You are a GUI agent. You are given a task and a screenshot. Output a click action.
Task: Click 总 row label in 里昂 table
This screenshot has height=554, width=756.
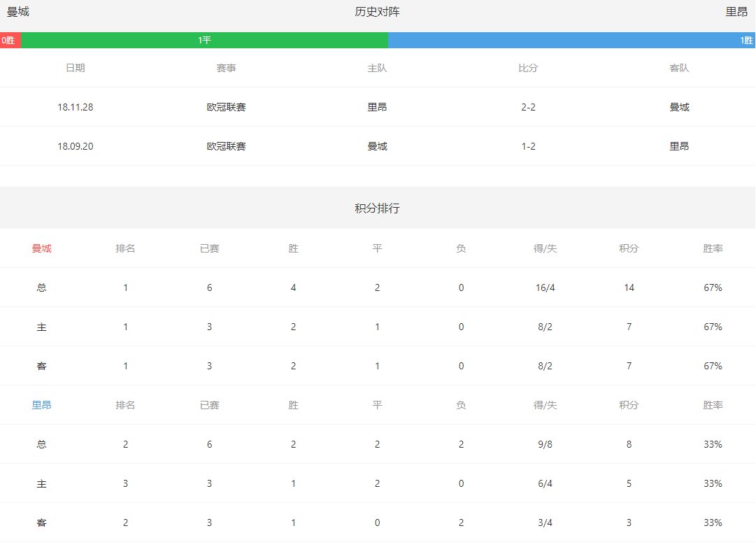(41, 444)
